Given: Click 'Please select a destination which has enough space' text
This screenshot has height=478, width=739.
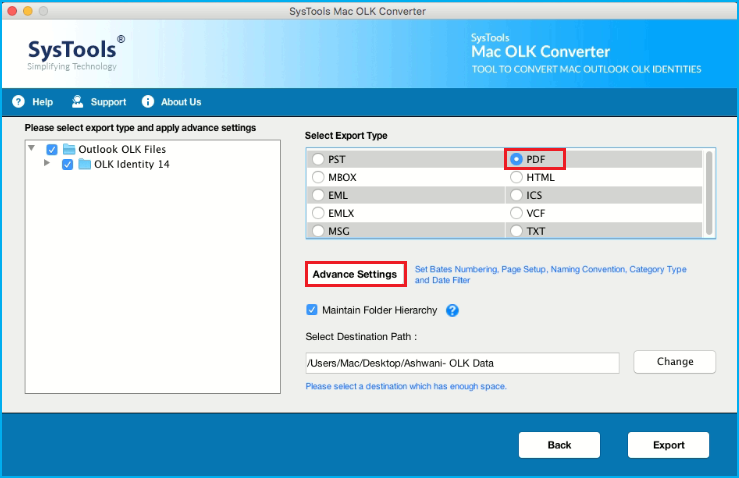Looking at the screenshot, I should 406,386.
